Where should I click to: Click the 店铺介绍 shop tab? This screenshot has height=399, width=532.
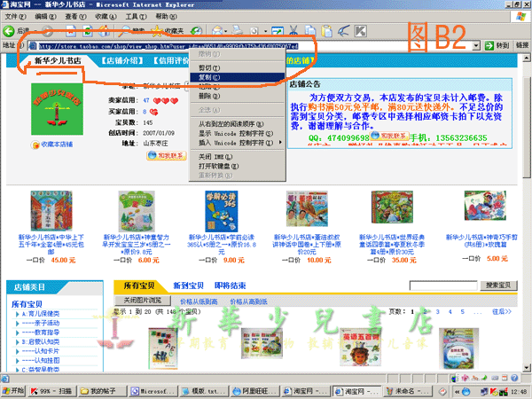tap(122, 60)
